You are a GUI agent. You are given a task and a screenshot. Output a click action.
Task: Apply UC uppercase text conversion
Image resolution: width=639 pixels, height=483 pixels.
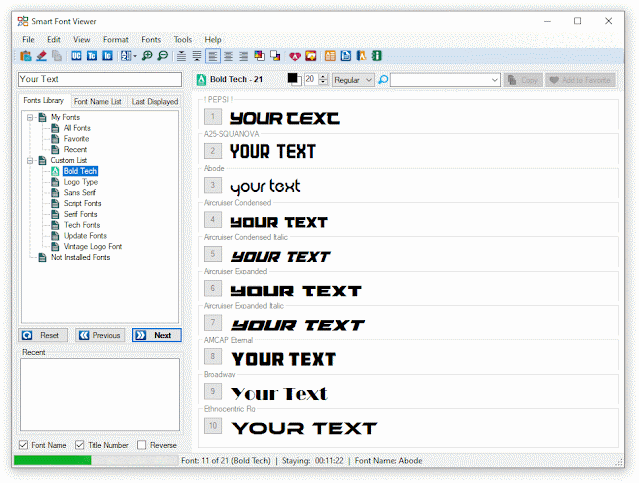click(x=76, y=56)
